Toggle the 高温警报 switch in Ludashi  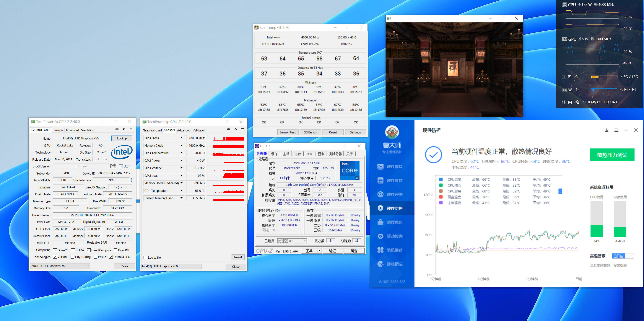(x=623, y=256)
